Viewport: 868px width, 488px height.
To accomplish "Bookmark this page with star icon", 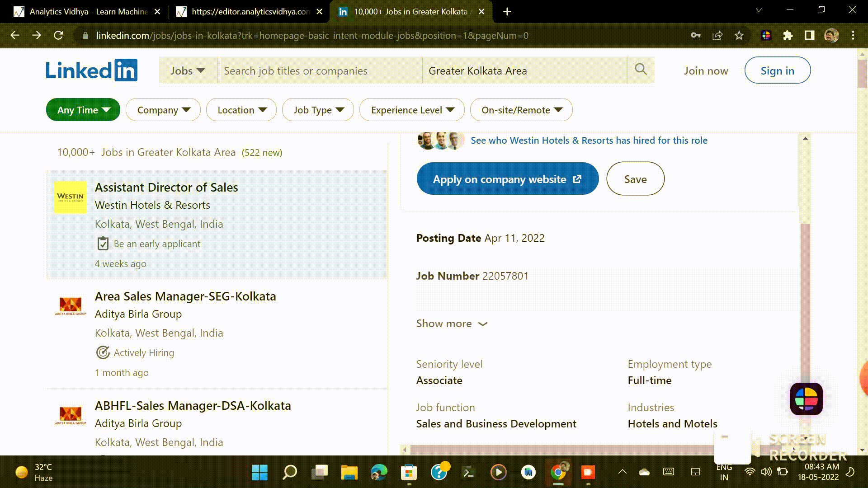I will pyautogui.click(x=739, y=35).
